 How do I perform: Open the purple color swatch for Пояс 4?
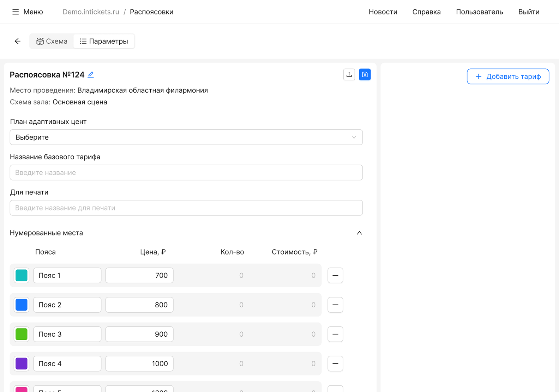pos(22,363)
